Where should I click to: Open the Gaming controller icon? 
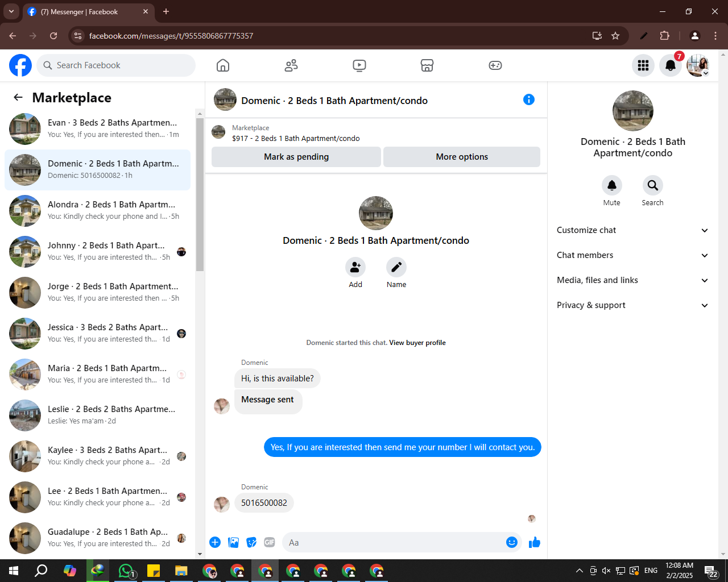[495, 65]
